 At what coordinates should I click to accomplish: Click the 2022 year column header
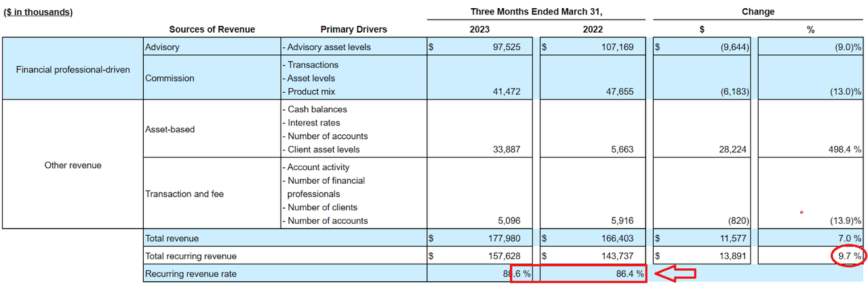pos(592,30)
